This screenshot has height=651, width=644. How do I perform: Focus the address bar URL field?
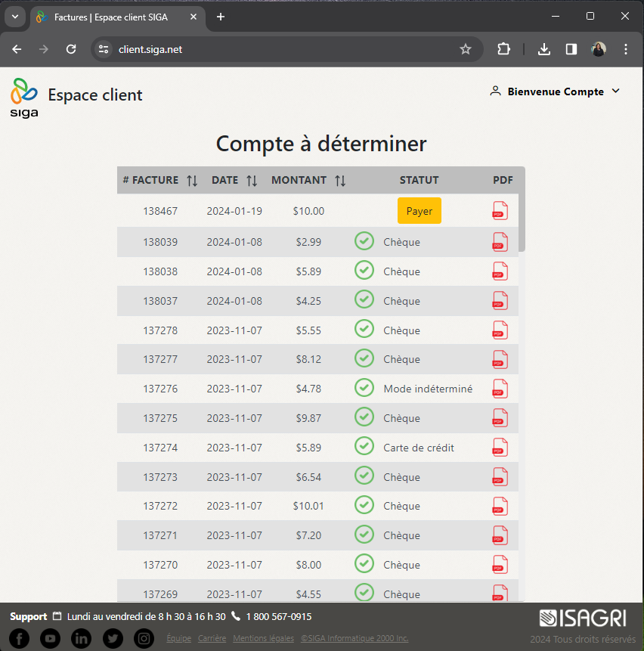coord(286,49)
